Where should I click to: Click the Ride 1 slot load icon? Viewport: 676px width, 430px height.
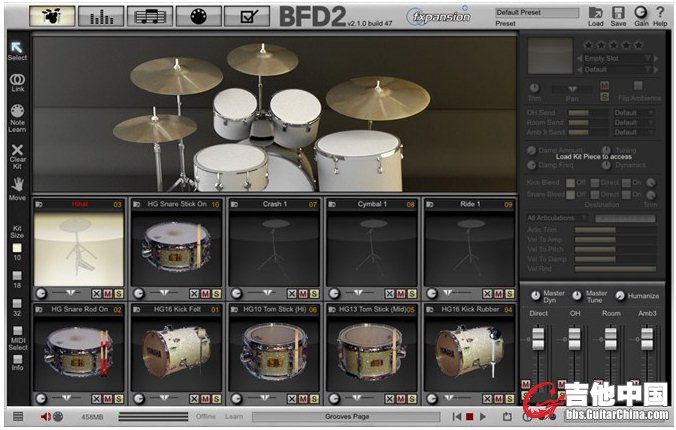click(430, 204)
